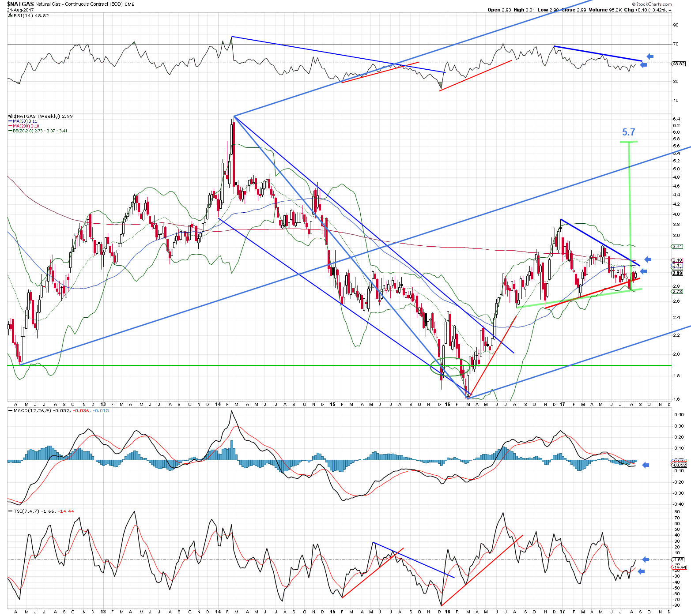Click the 2.73 lower Bollinger band price tag

click(677, 292)
